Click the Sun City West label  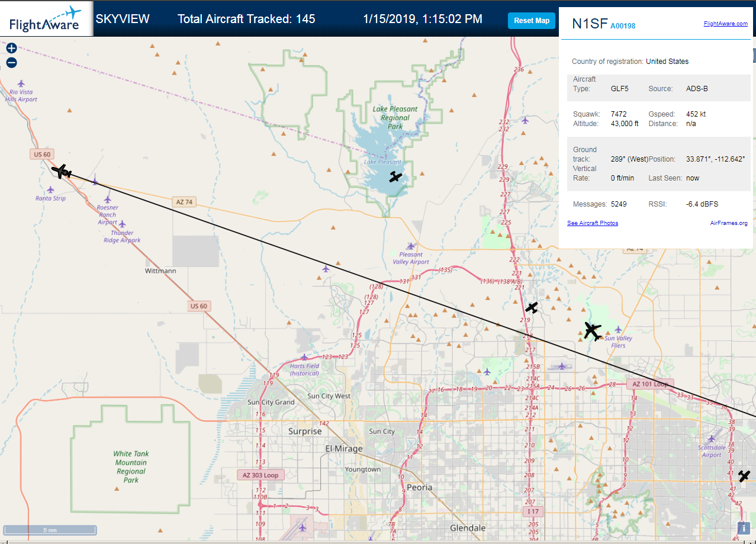pyautogui.click(x=329, y=396)
